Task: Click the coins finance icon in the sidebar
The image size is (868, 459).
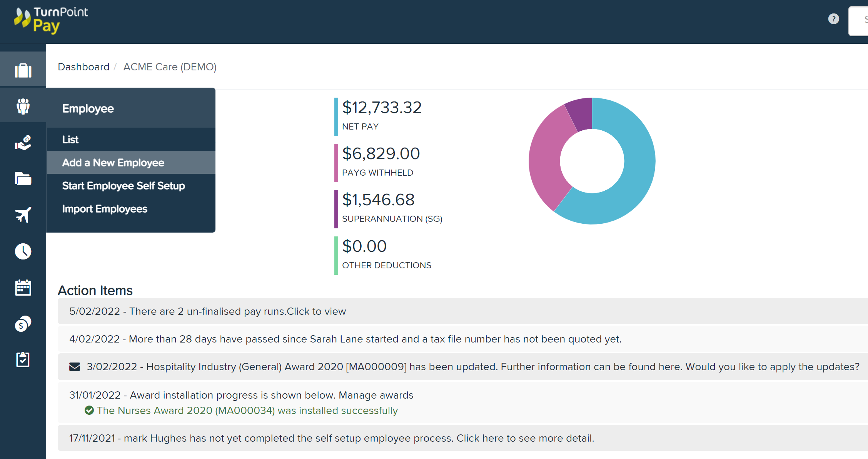Action: [x=23, y=323]
